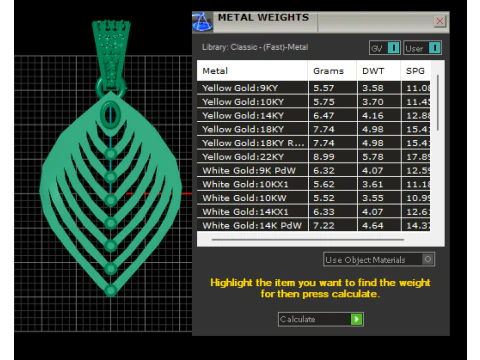
Task: Select the Yellow Gold:9KY row
Action: (313, 88)
